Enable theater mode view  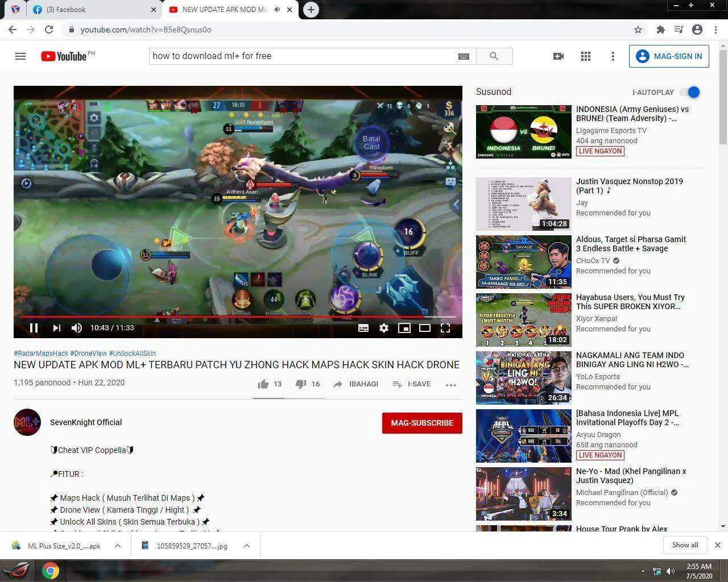tap(425, 328)
